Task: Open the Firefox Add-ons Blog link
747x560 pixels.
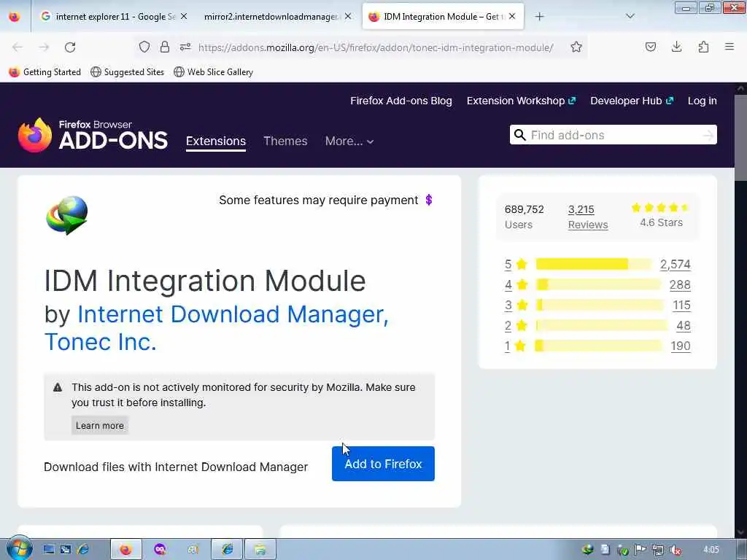Action: point(401,101)
